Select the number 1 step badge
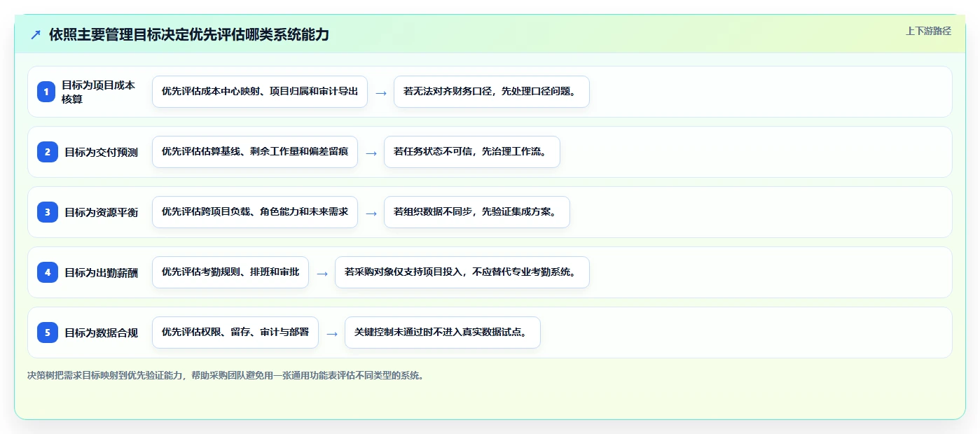The image size is (980, 434). click(x=46, y=92)
